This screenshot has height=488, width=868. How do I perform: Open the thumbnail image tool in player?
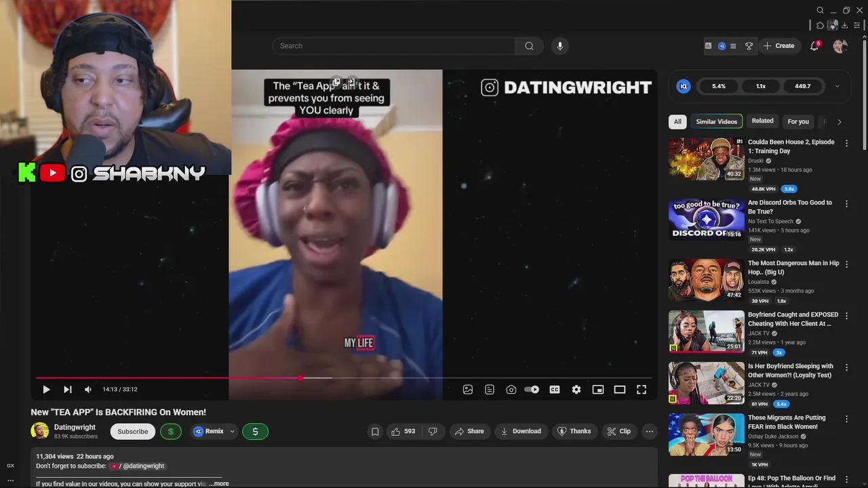pos(468,390)
